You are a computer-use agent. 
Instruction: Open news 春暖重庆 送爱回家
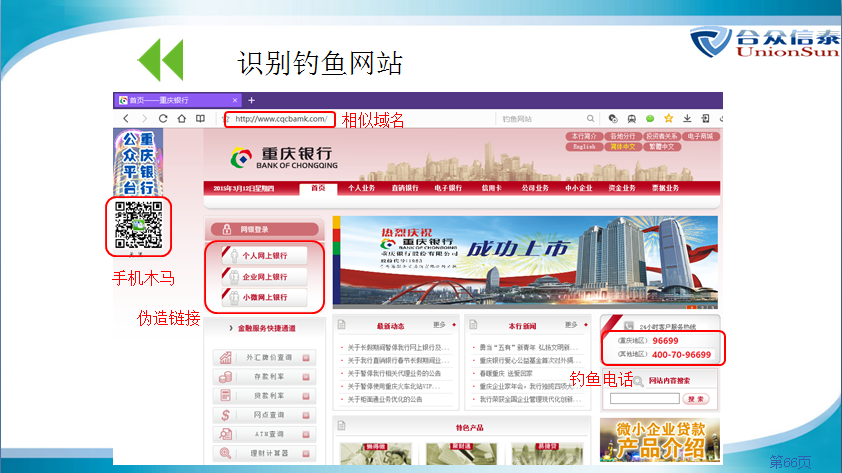point(506,373)
